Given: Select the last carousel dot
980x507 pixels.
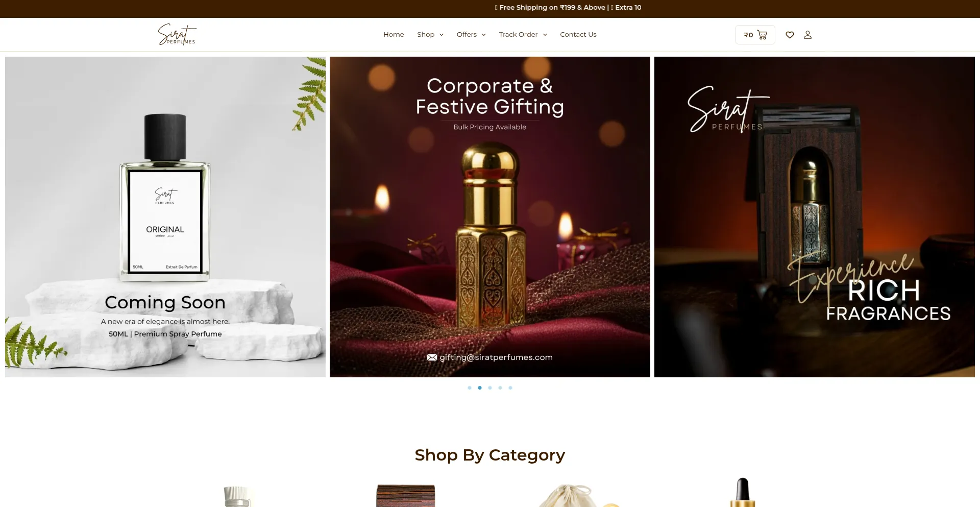Looking at the screenshot, I should (510, 388).
